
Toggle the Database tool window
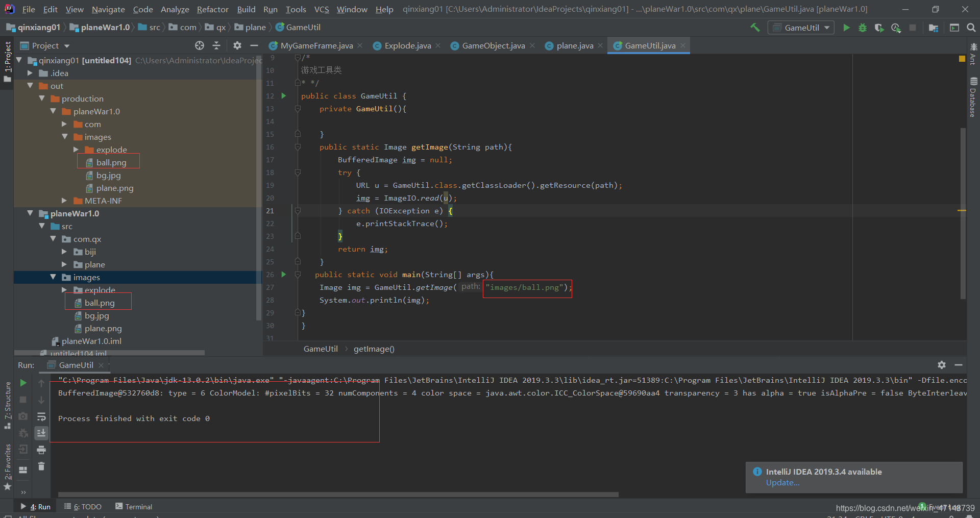(973, 97)
